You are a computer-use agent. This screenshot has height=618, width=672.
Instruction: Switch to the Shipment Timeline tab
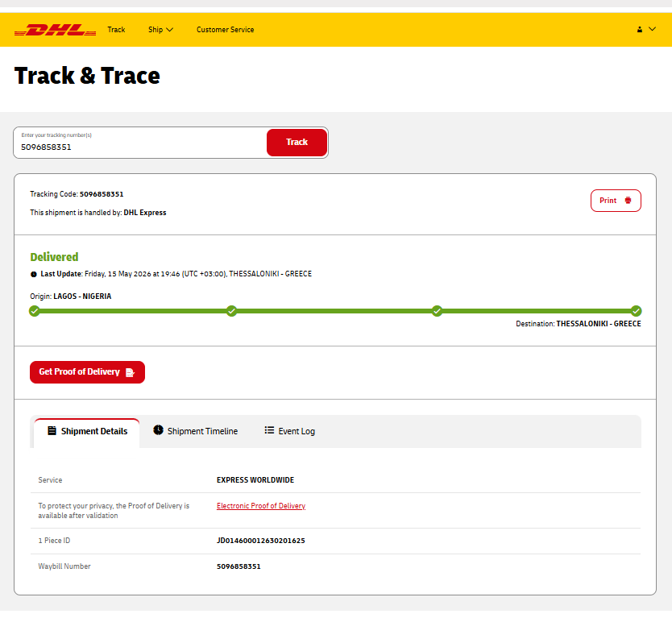click(x=196, y=431)
